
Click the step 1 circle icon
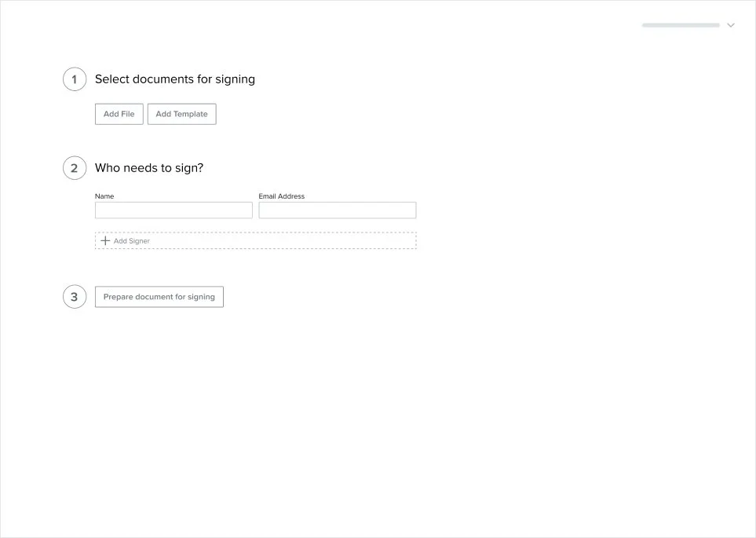pos(75,79)
